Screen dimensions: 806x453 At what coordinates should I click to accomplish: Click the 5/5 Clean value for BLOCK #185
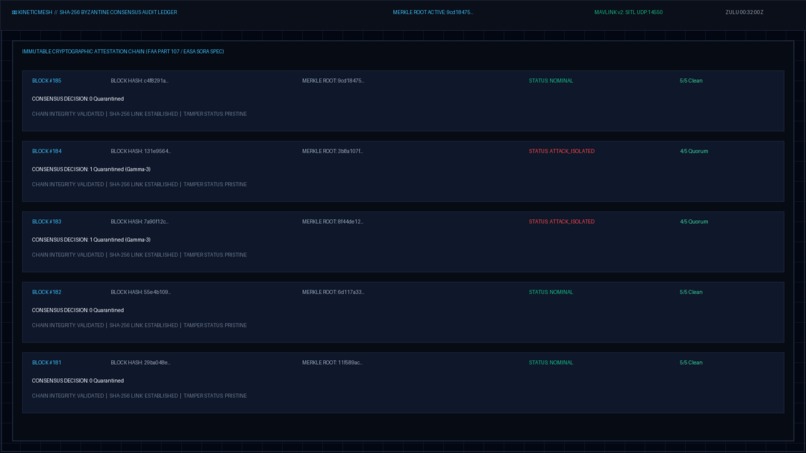pos(691,81)
